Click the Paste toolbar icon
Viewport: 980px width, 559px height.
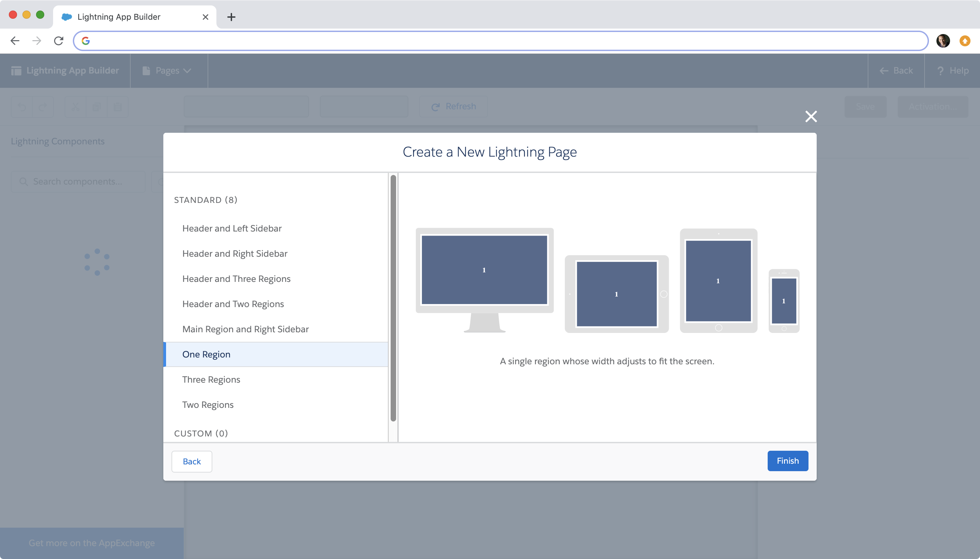click(x=117, y=107)
